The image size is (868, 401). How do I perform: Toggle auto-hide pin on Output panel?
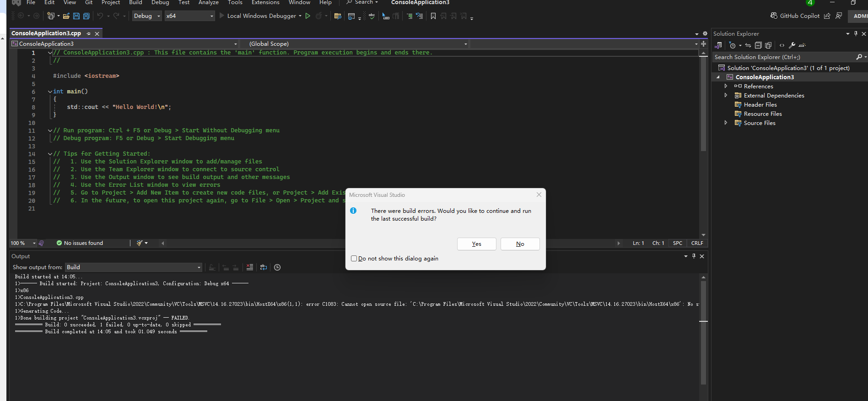click(694, 256)
